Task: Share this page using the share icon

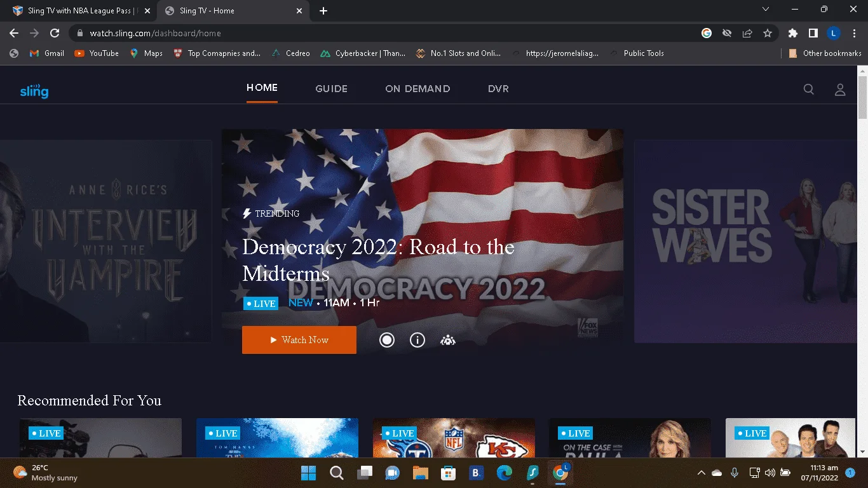Action: [x=747, y=33]
